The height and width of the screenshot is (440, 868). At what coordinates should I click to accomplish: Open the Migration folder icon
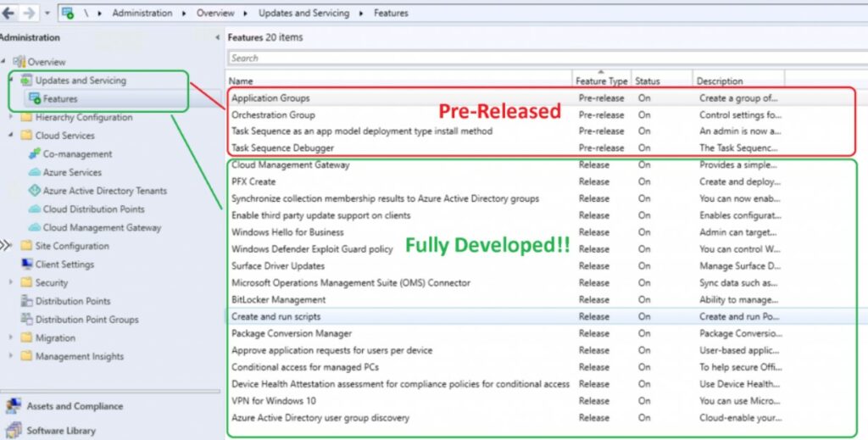coord(26,337)
